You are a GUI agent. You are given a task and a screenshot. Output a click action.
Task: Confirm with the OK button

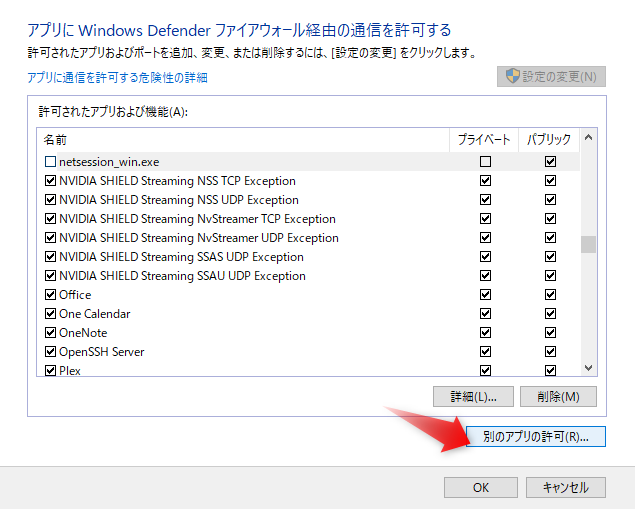[x=481, y=487]
